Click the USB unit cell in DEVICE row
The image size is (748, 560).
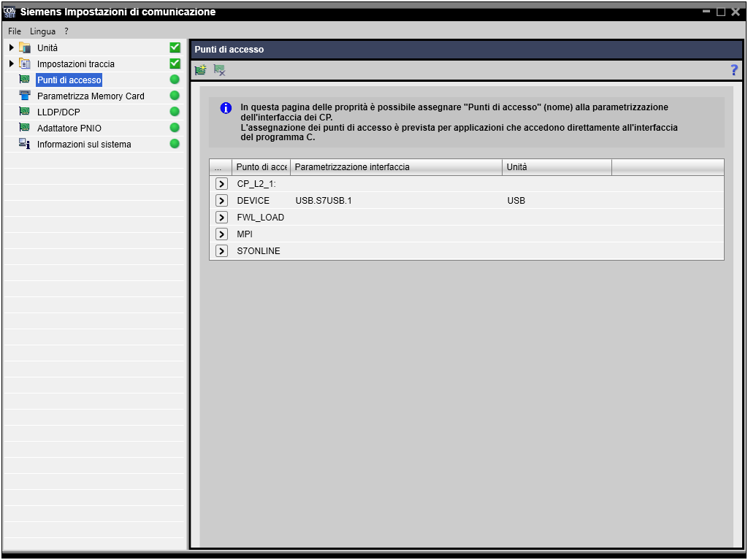tap(516, 200)
